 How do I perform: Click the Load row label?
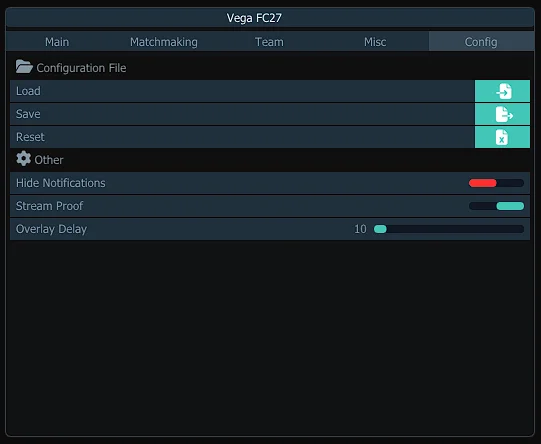(x=28, y=91)
